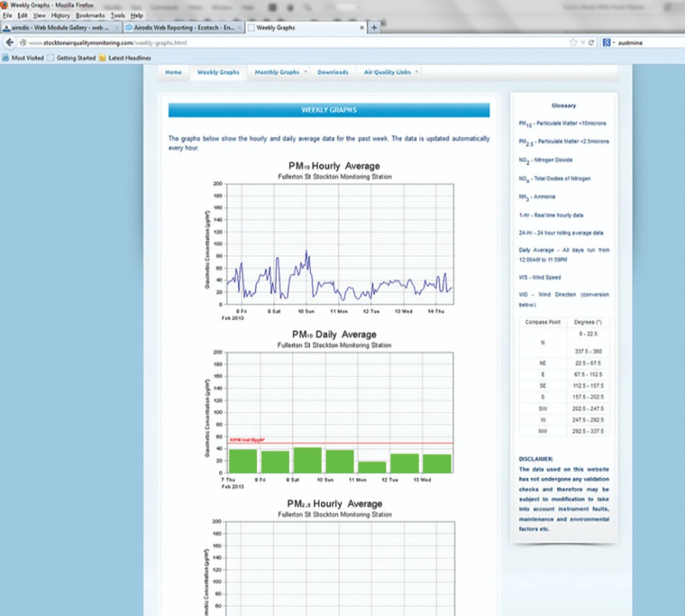Expand the Monthly Graphs dropdown menu

(305, 72)
